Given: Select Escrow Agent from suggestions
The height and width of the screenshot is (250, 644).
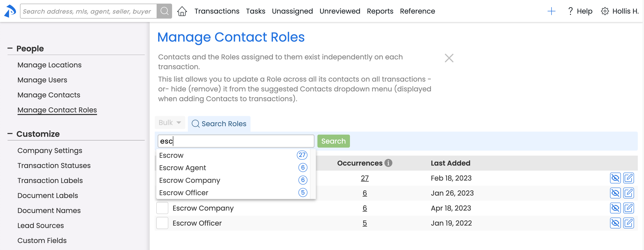Looking at the screenshot, I should tap(182, 168).
